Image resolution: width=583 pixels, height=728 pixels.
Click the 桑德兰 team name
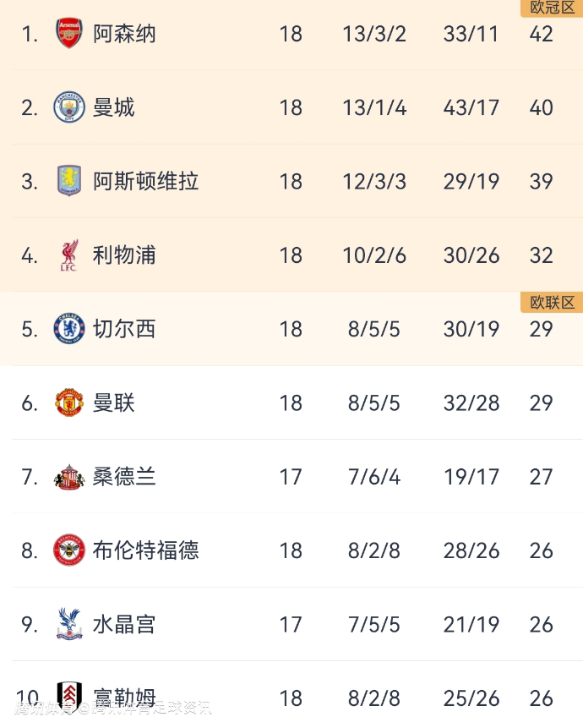(x=124, y=477)
